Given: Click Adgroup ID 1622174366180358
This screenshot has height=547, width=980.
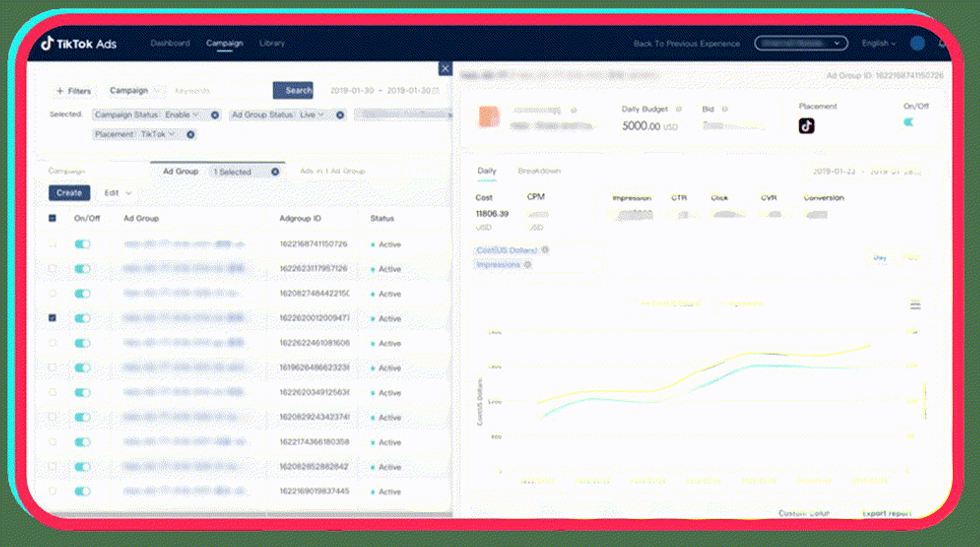Looking at the screenshot, I should pos(314,442).
